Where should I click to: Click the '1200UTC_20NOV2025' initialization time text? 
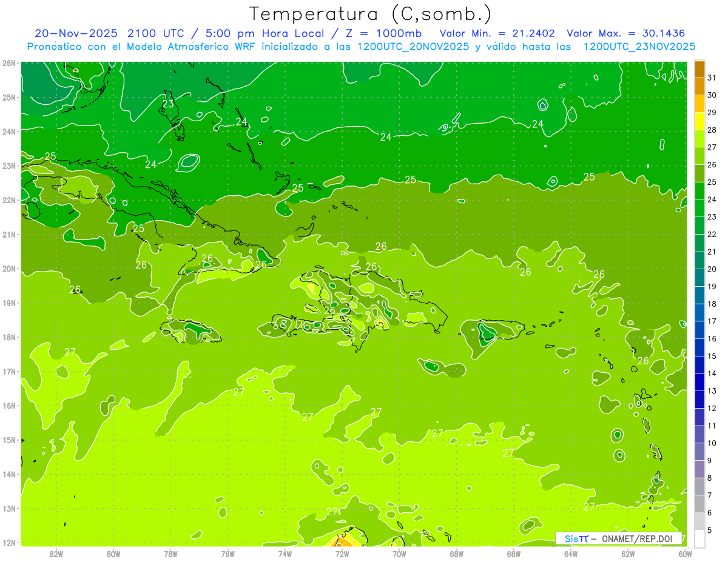click(413, 46)
